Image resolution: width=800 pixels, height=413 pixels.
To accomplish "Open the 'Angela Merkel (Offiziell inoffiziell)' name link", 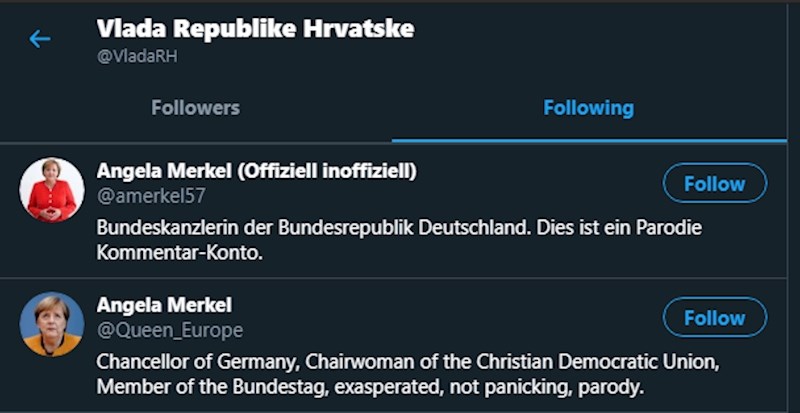I will click(256, 171).
